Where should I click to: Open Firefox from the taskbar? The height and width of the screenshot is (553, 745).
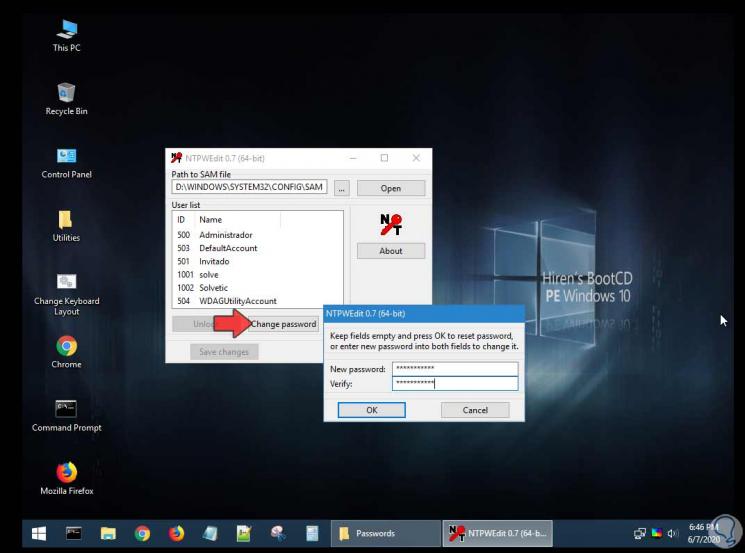176,534
